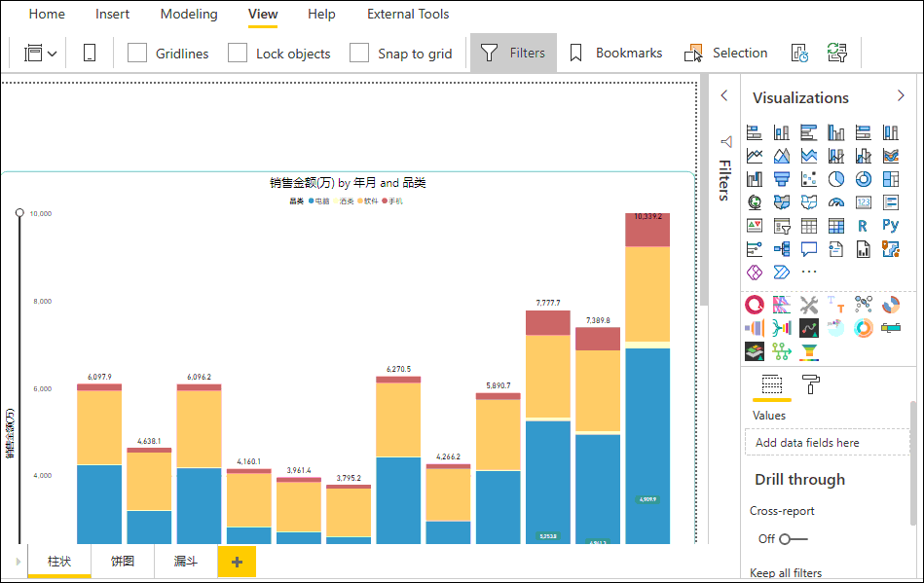
Task: Switch to the 漏斗 page tab
Action: pos(186,562)
